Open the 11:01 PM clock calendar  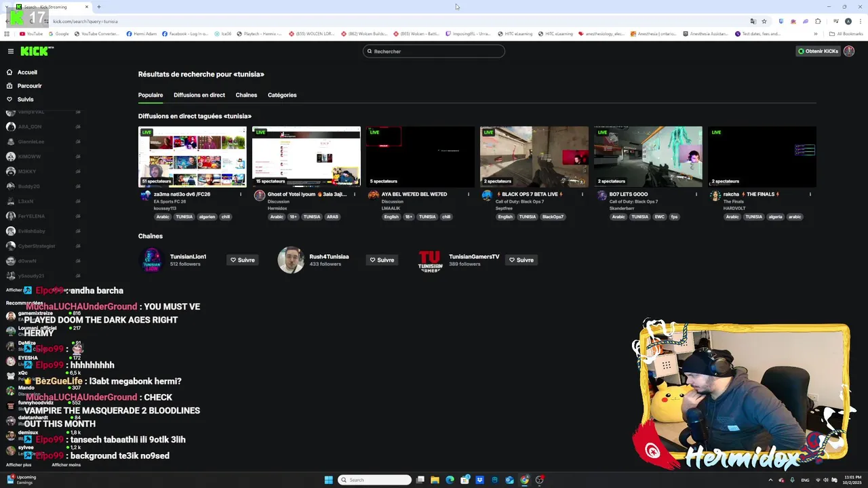coord(852,480)
